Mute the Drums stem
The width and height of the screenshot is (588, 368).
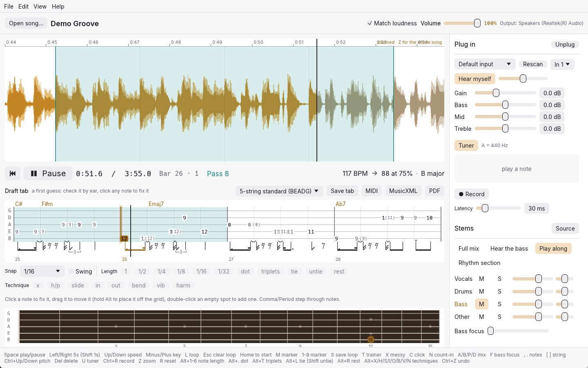481,292
